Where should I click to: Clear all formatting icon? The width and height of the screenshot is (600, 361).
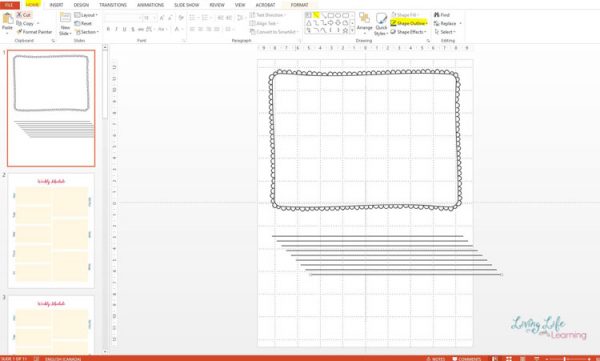tap(181, 18)
